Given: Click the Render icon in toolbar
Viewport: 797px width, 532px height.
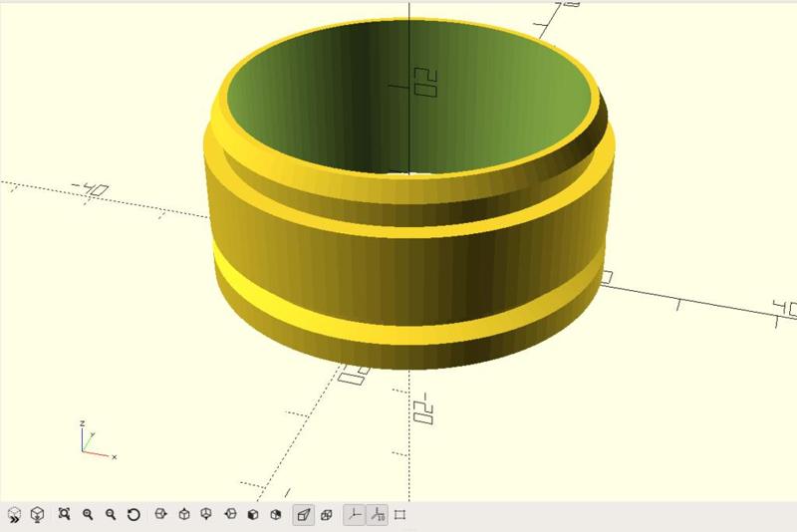Looking at the screenshot, I should (37, 515).
